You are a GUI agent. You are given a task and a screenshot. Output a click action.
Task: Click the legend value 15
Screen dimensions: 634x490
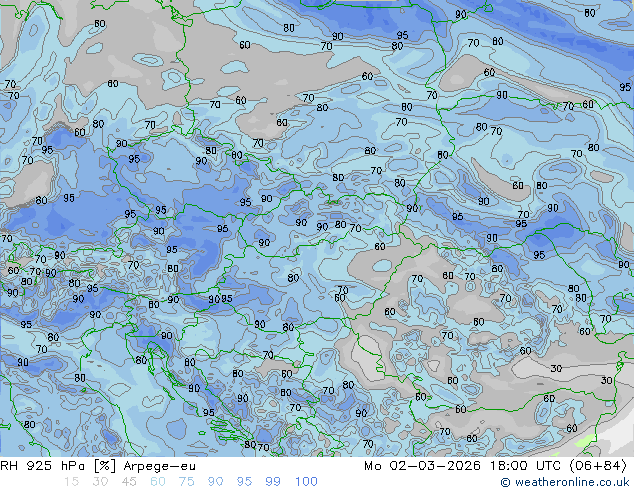click(71, 482)
